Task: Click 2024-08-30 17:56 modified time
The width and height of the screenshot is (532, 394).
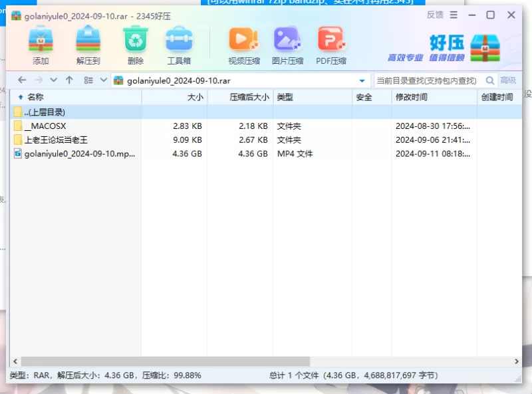Action: coord(433,126)
